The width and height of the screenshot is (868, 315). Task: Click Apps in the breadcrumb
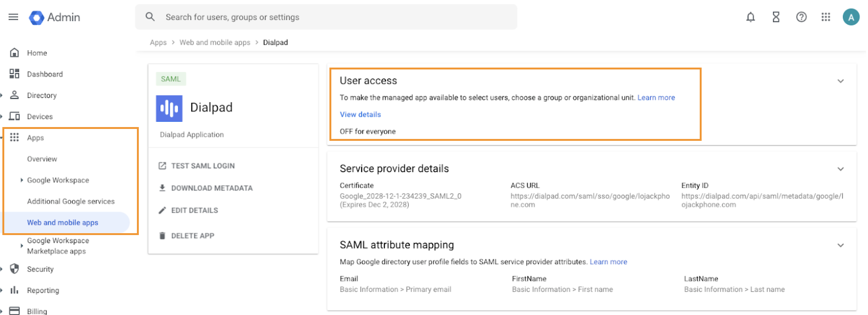(x=158, y=42)
